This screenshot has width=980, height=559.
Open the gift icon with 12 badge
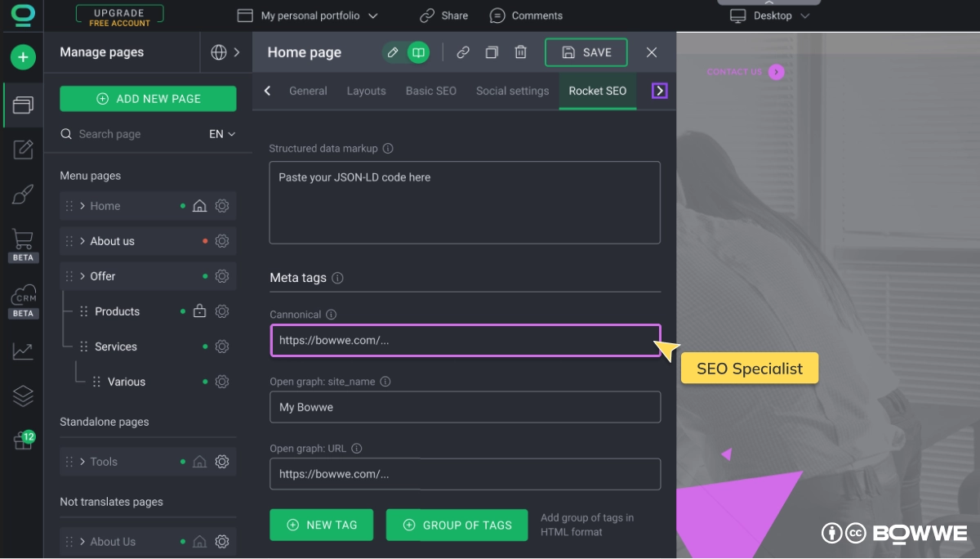tap(24, 440)
